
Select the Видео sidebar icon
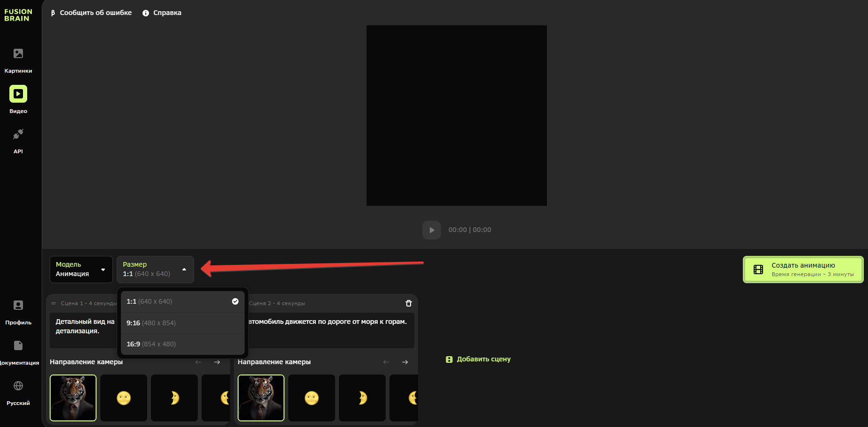pyautogui.click(x=18, y=94)
